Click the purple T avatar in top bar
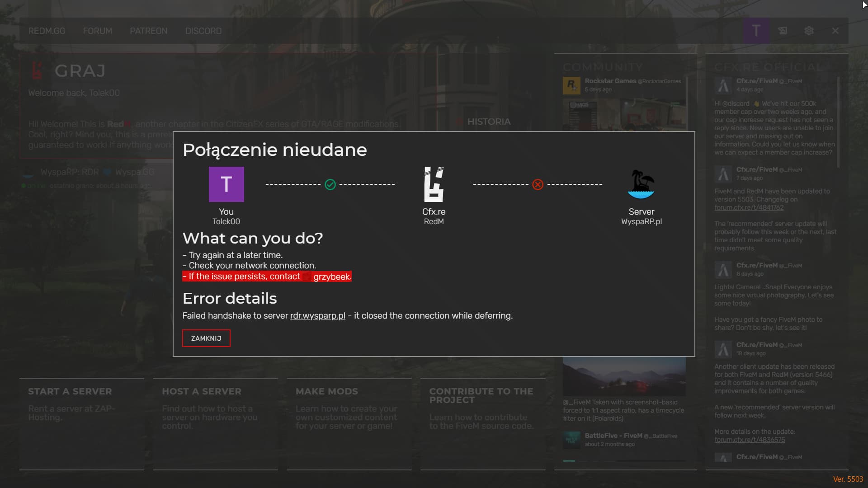Image resolution: width=868 pixels, height=488 pixels. [x=756, y=31]
